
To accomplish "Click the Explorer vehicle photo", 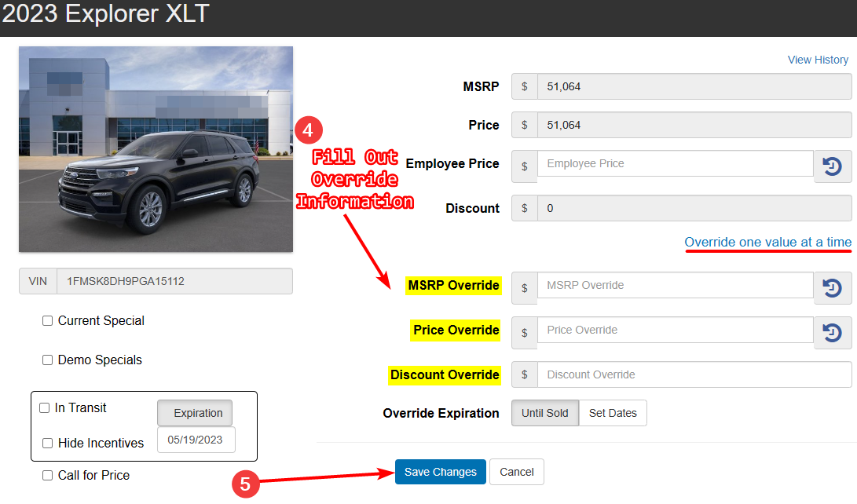I will point(156,149).
